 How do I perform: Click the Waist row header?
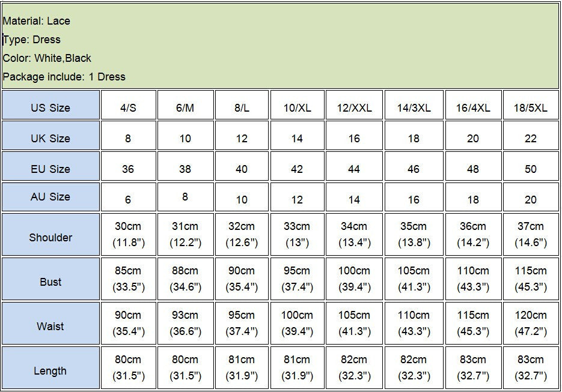(50, 327)
